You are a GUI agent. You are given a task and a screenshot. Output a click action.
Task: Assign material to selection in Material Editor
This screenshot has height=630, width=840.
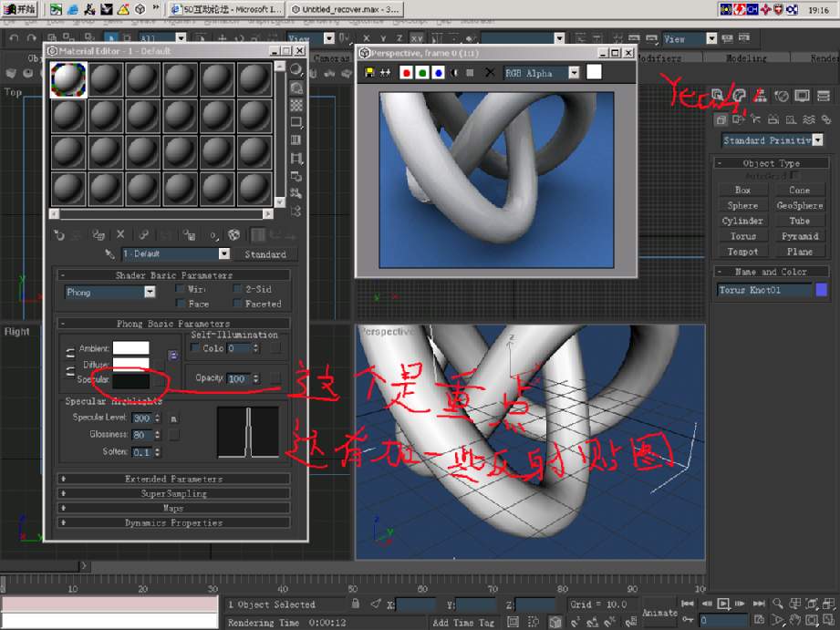(99, 235)
